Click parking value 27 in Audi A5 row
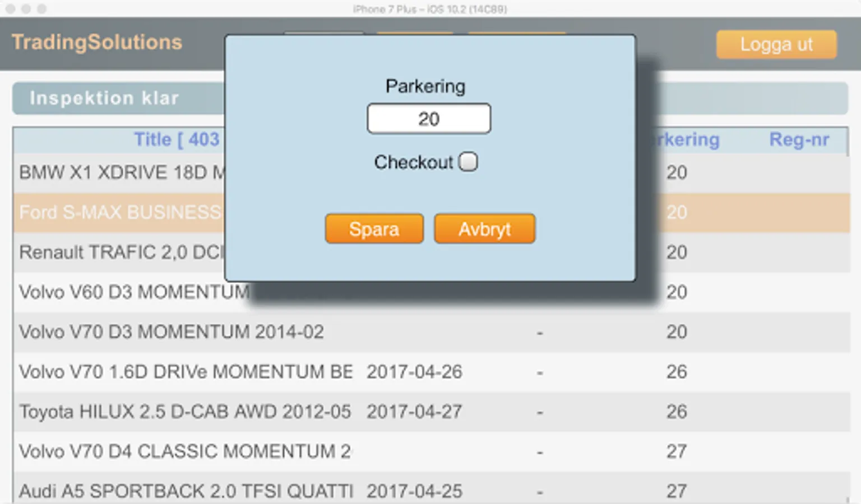 pos(677,491)
